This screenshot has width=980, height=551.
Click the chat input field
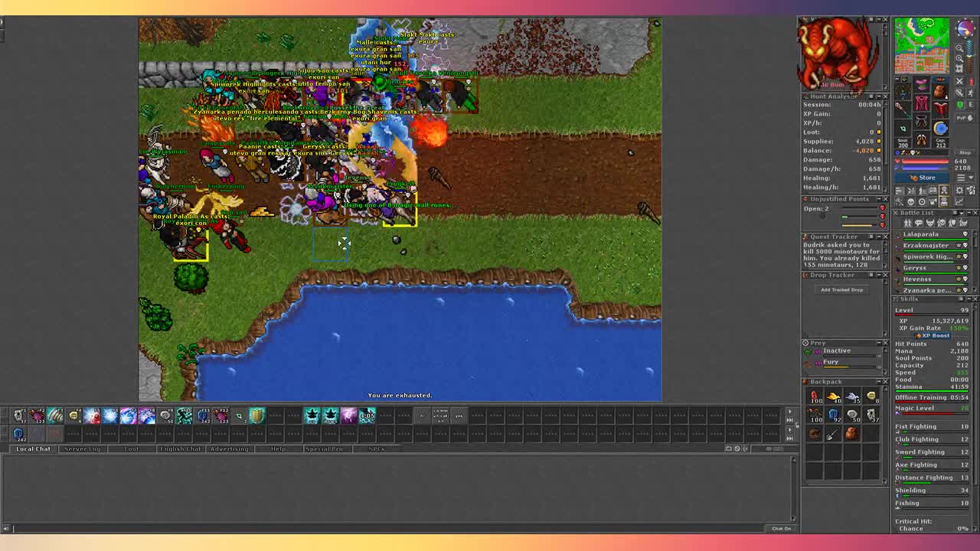point(387,528)
